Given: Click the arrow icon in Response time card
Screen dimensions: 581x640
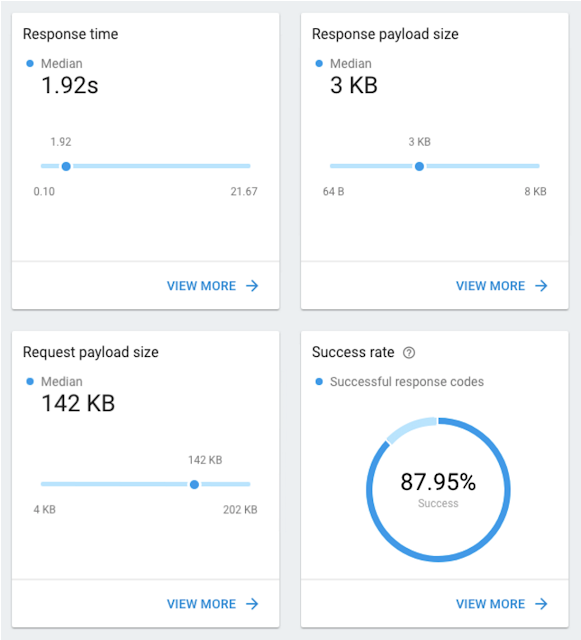Looking at the screenshot, I should pos(252,286).
